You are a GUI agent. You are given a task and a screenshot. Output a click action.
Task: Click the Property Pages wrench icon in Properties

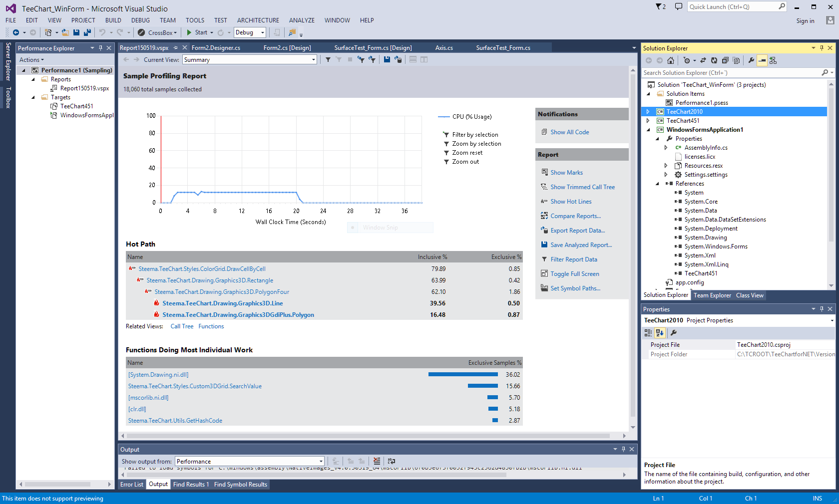pyautogui.click(x=673, y=333)
